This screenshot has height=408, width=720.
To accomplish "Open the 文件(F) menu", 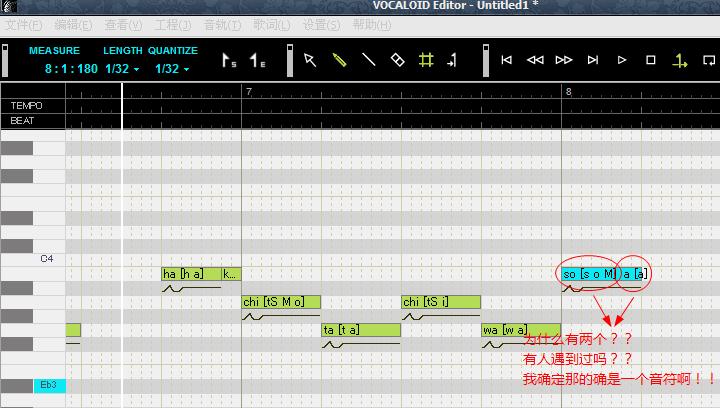I will coord(23,25).
